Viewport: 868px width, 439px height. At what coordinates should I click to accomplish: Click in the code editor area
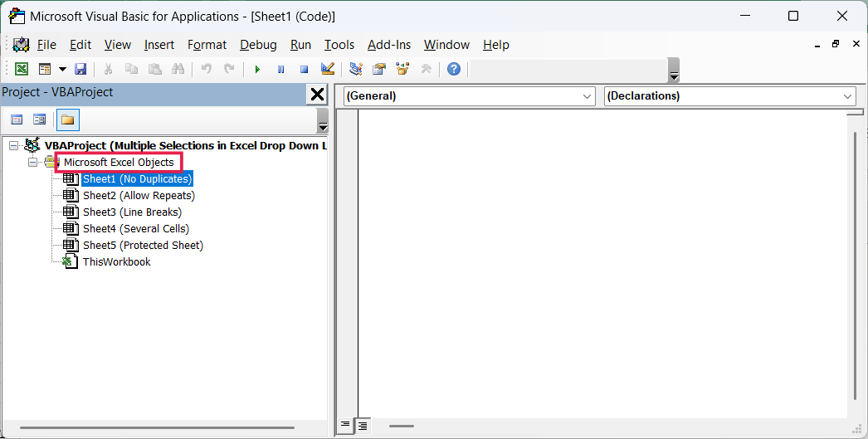pyautogui.click(x=602, y=264)
